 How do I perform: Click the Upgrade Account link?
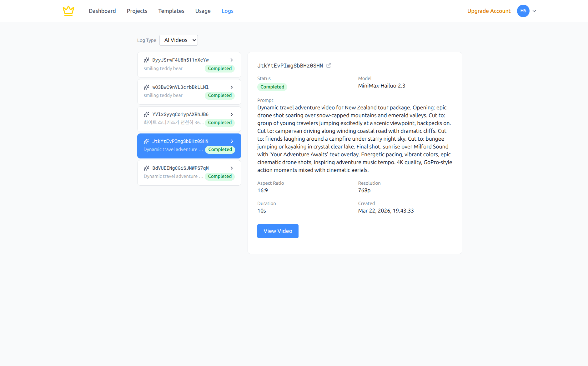(x=489, y=11)
